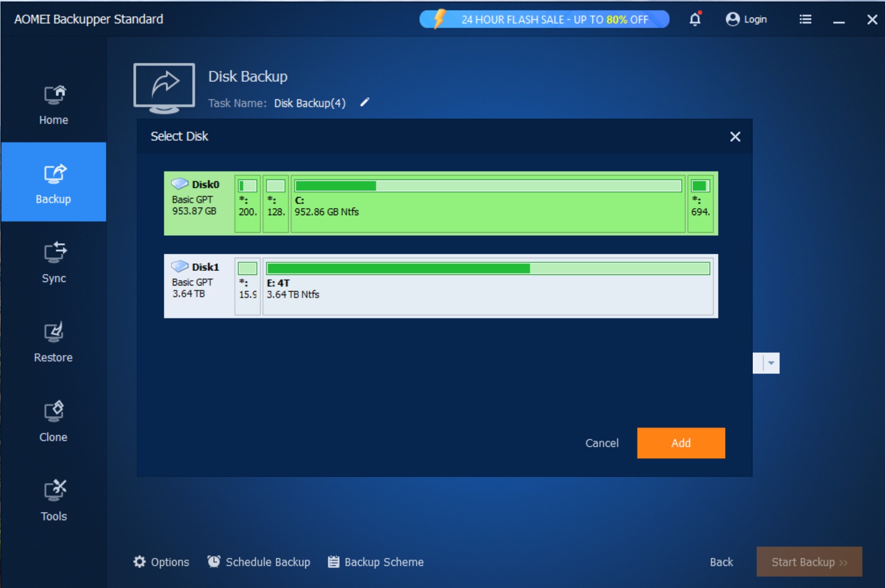The image size is (885, 588).
Task: Open the Home sidebar section
Action: pos(53,105)
